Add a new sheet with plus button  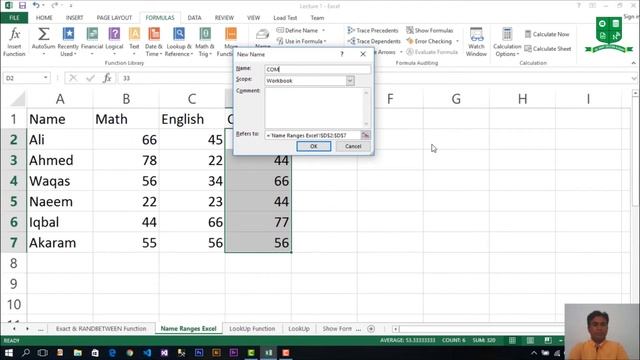pyautogui.click(x=371, y=329)
